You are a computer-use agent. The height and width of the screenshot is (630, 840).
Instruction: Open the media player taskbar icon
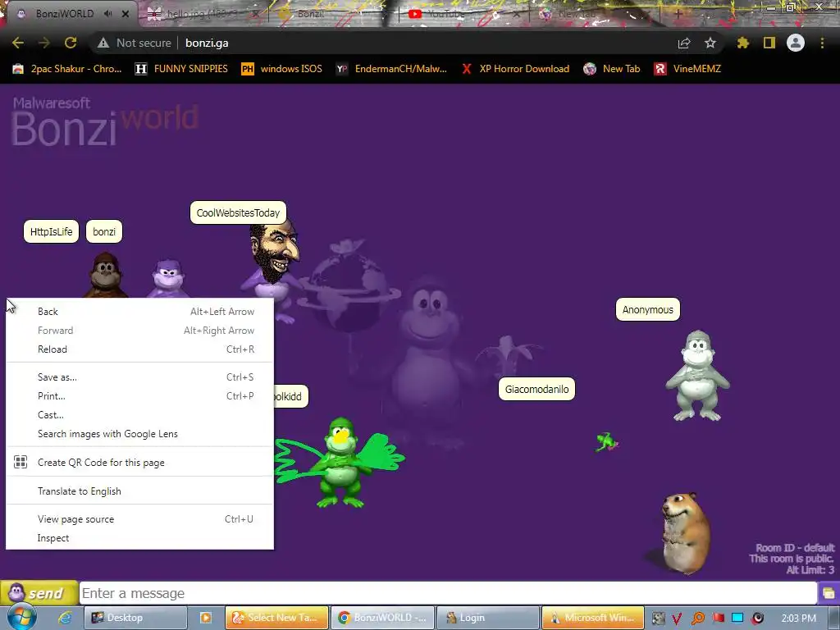coord(206,618)
